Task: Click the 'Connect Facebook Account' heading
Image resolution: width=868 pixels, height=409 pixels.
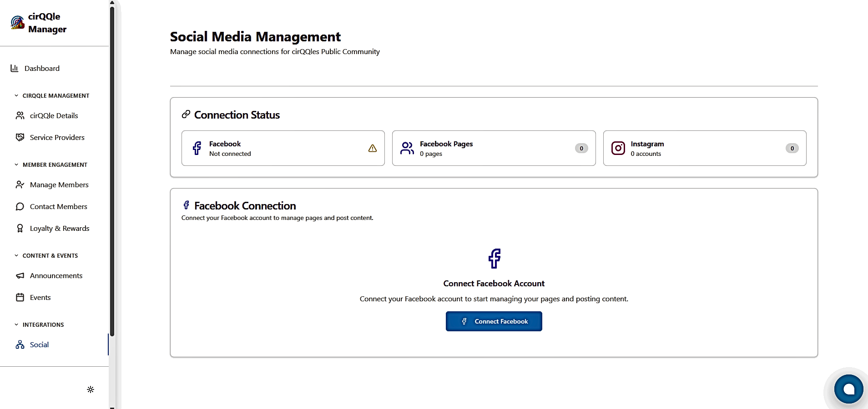Action: [494, 283]
